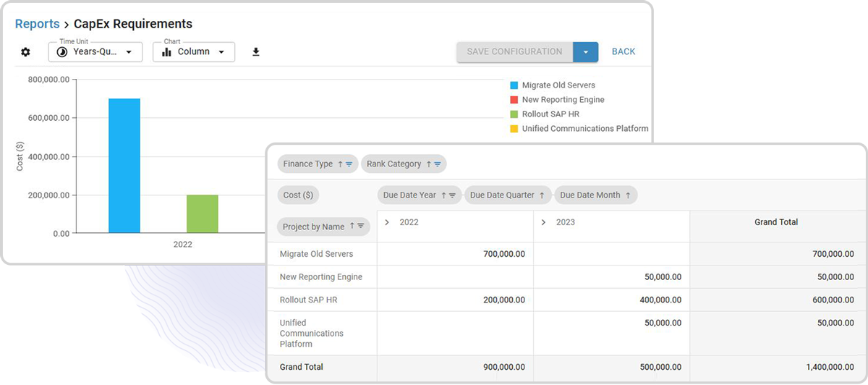Click the Due Date Year field chip

tap(420, 195)
